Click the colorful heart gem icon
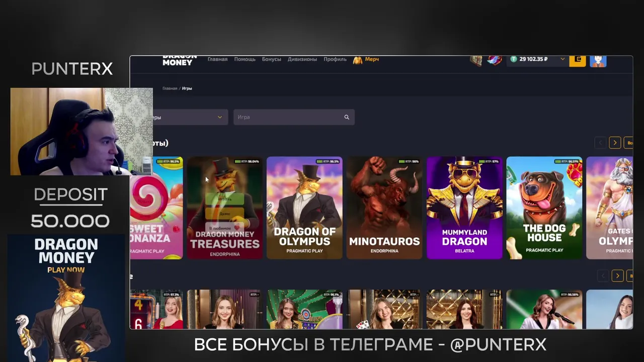 [495, 60]
